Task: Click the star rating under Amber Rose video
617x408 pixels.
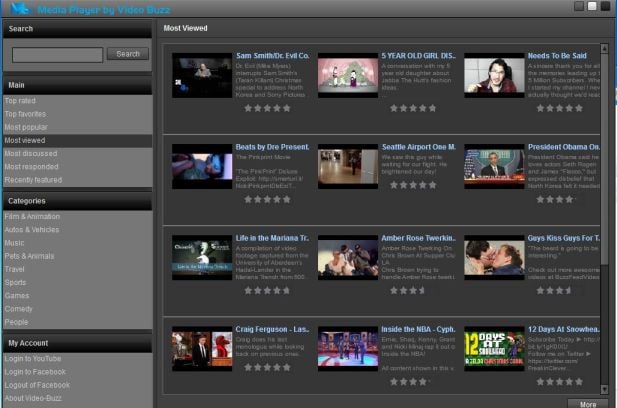Action: [408, 291]
